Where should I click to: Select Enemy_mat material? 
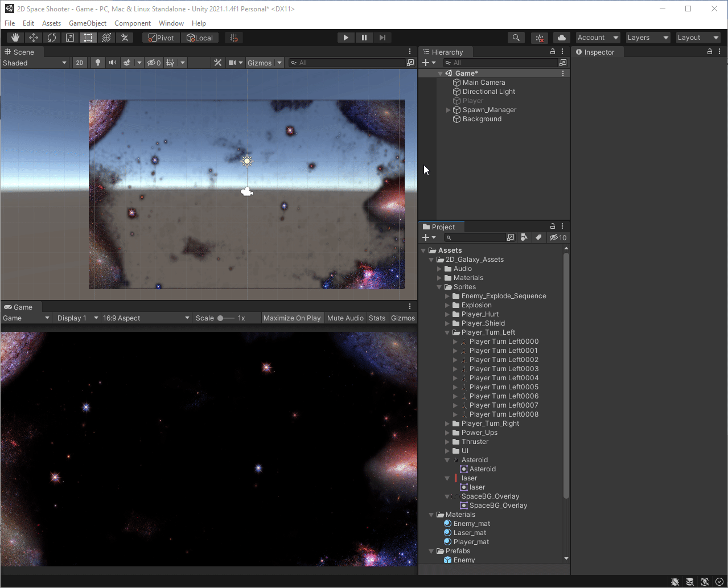(x=472, y=524)
